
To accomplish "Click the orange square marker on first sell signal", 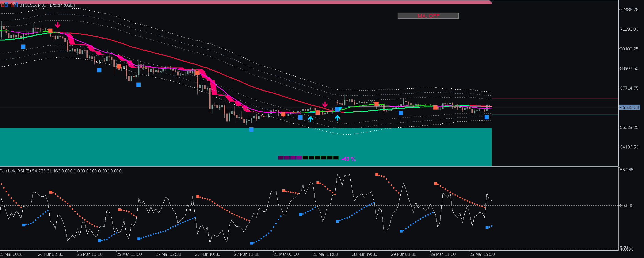I will [50, 31].
